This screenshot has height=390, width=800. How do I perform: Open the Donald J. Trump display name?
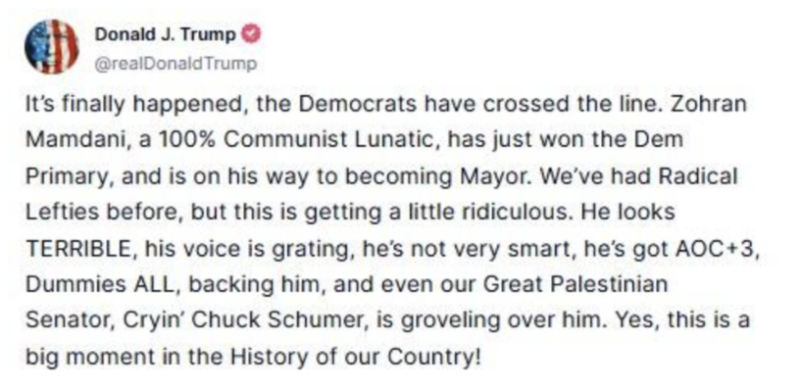point(166,35)
